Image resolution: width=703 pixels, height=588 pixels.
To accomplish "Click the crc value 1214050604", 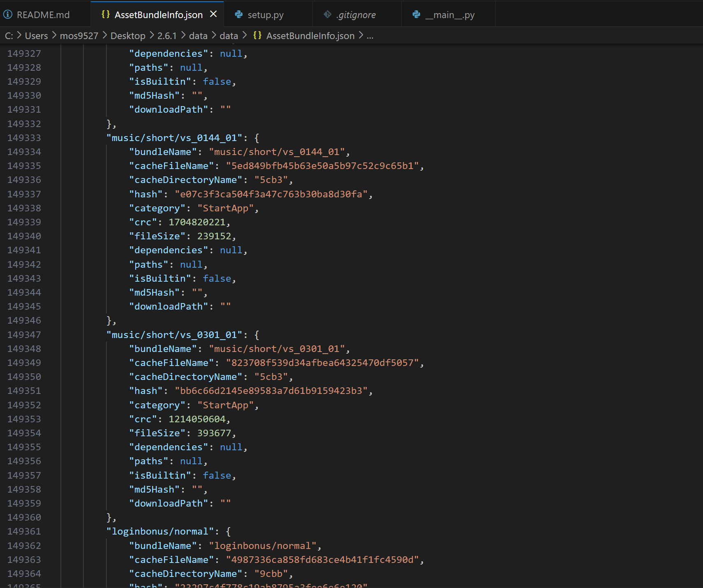I will [x=197, y=419].
